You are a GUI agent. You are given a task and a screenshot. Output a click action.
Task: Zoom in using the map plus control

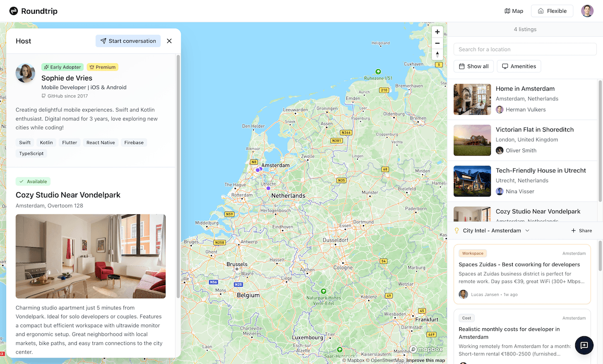pos(437,32)
